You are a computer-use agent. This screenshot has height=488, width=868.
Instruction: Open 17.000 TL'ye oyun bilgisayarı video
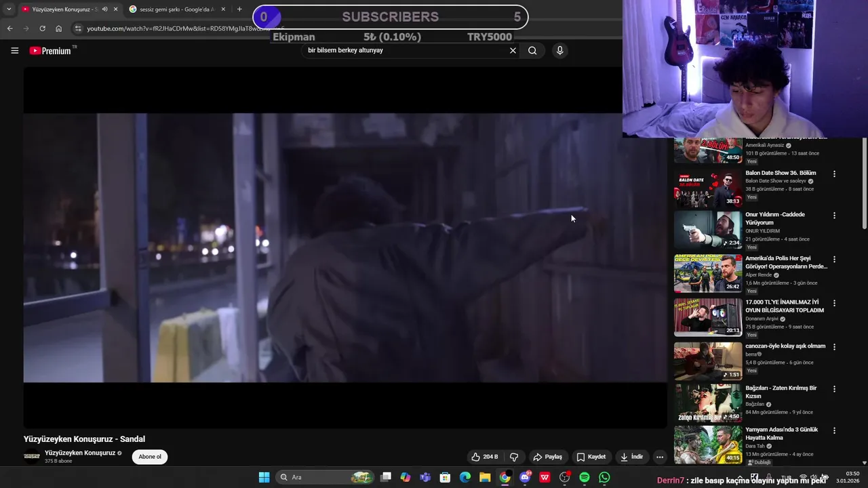click(785, 306)
